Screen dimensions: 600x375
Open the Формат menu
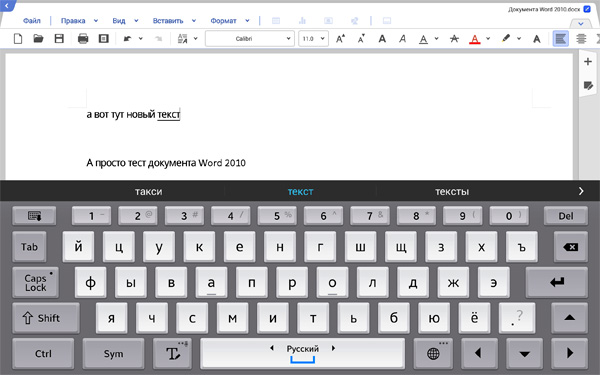(223, 21)
